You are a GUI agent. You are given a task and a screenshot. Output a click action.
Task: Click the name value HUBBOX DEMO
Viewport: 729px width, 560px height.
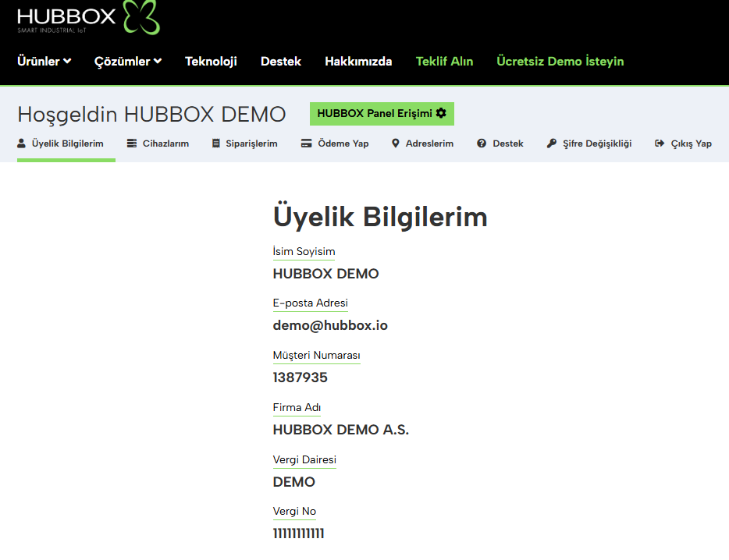pyautogui.click(x=326, y=274)
